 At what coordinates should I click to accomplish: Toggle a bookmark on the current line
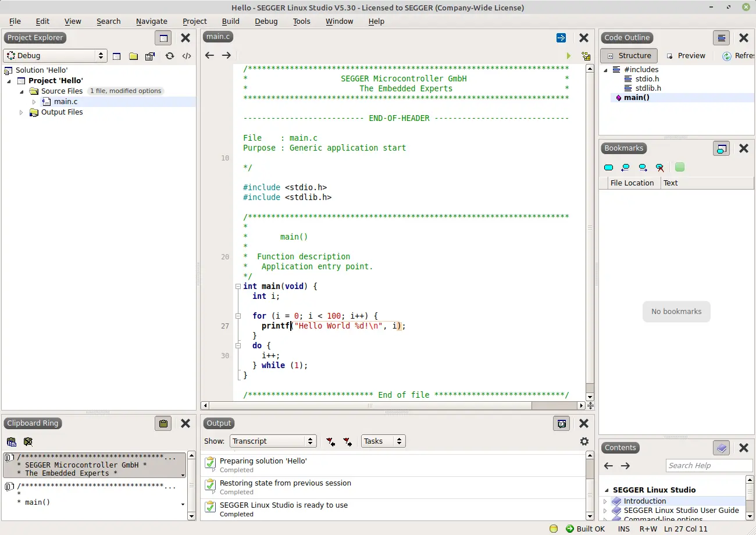coord(608,167)
